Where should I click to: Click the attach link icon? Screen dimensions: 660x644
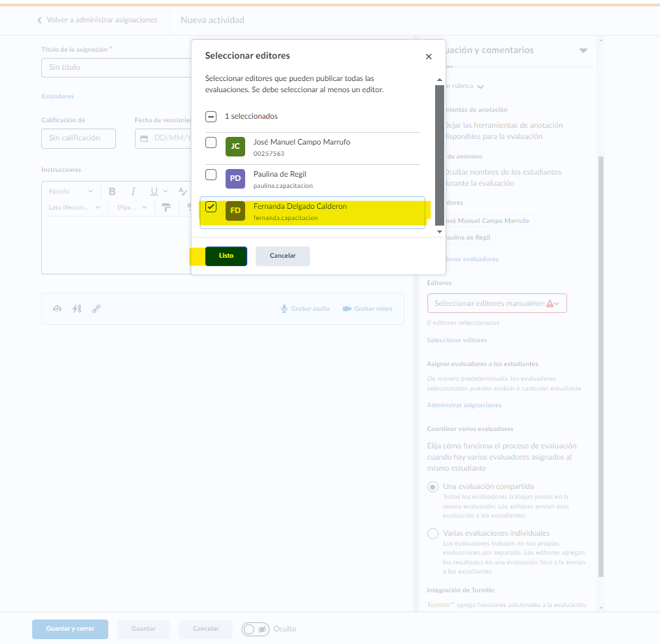[96, 309]
